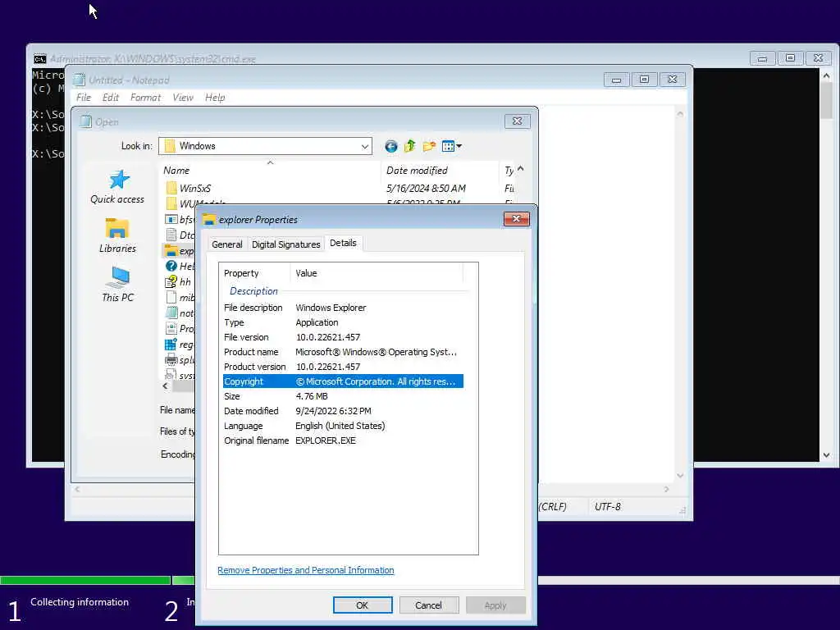
Task: Select the notepad file icon
Action: click(x=171, y=313)
